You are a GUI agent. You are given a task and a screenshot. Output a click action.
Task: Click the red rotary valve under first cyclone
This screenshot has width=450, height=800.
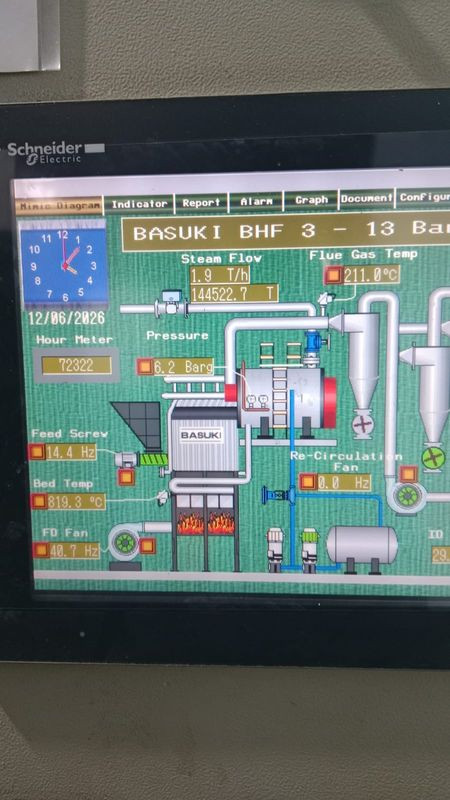(363, 424)
